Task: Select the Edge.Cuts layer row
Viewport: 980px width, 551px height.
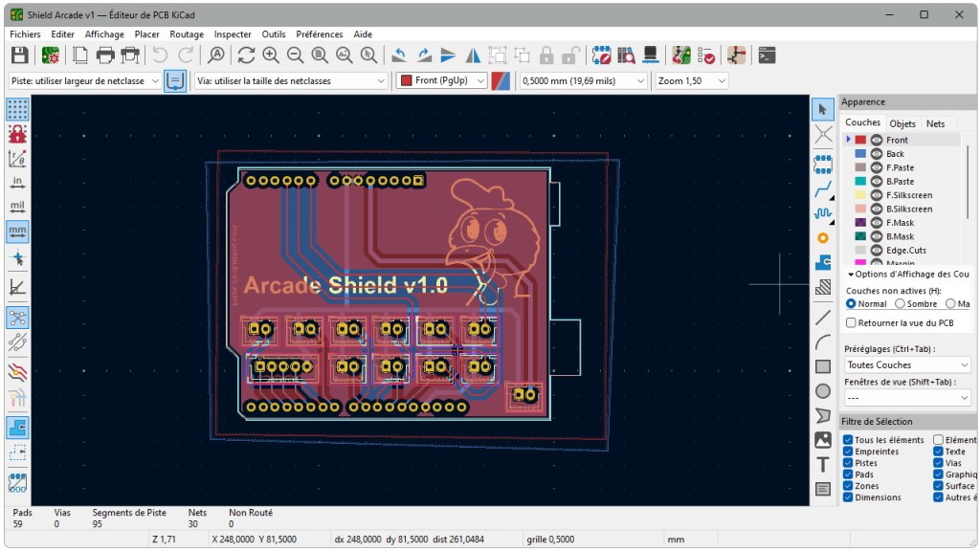Action: click(x=908, y=250)
